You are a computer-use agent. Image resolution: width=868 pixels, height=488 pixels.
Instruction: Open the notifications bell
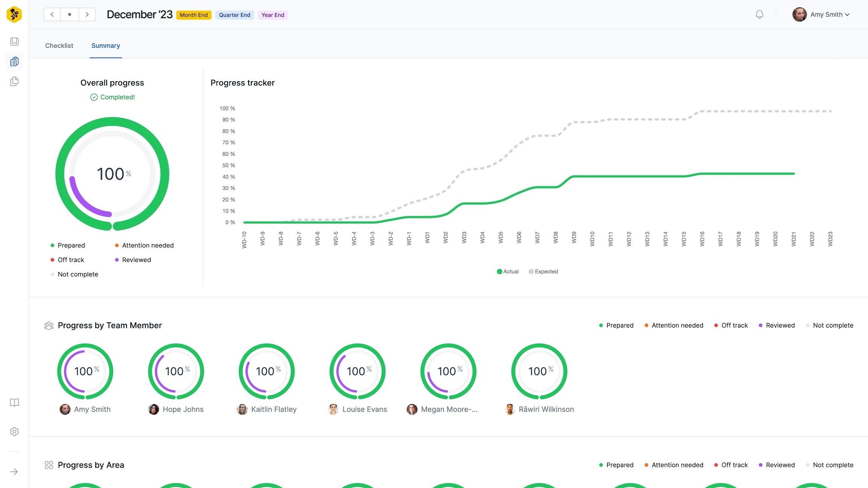759,15
